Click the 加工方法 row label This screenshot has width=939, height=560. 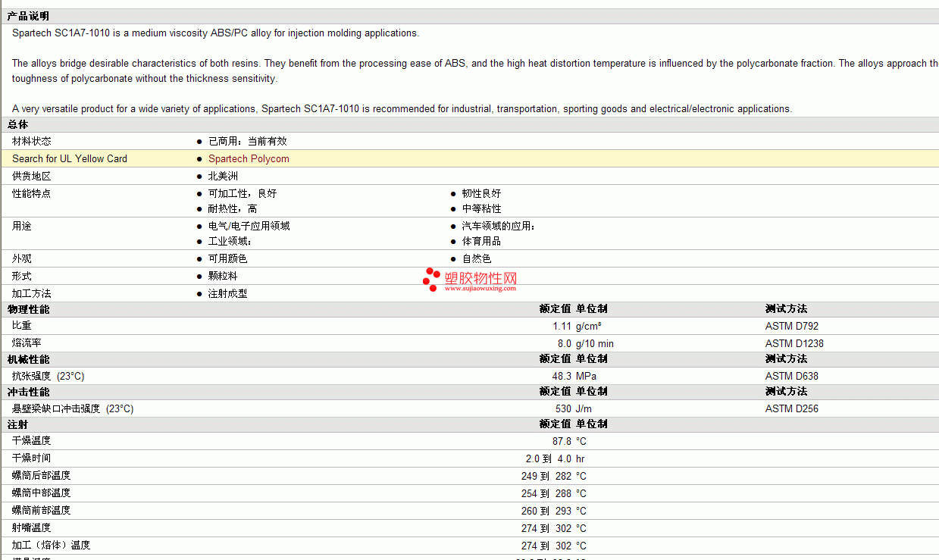[32, 293]
